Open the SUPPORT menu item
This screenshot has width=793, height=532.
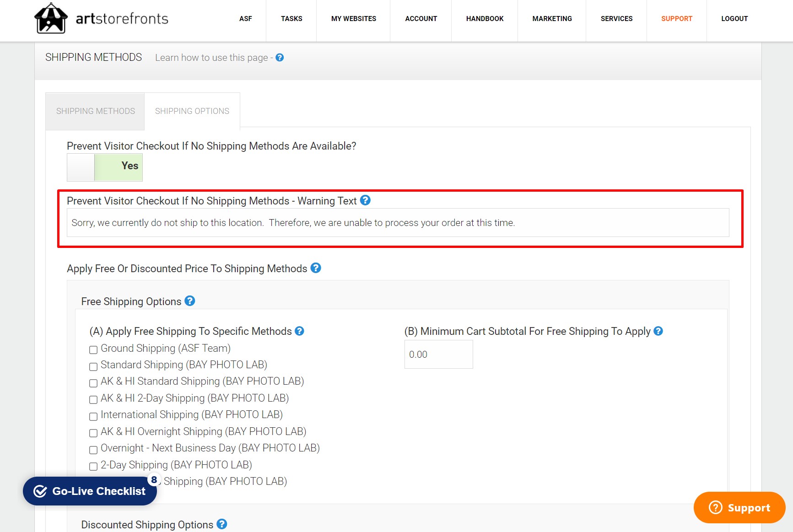[x=677, y=19]
